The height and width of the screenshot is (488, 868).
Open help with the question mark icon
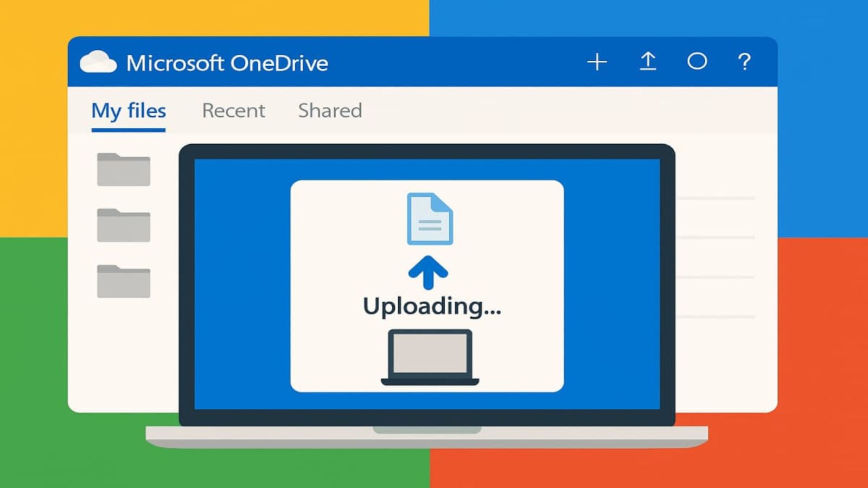[745, 62]
